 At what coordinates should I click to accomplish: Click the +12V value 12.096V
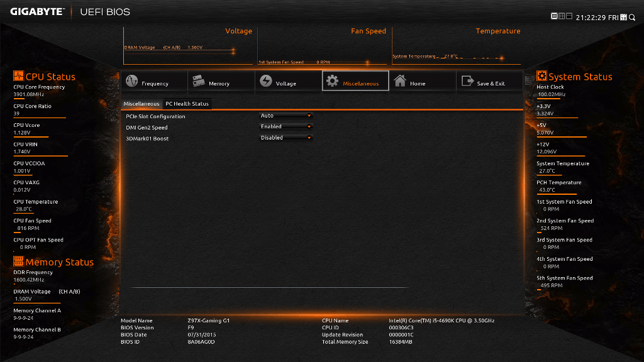point(547,152)
